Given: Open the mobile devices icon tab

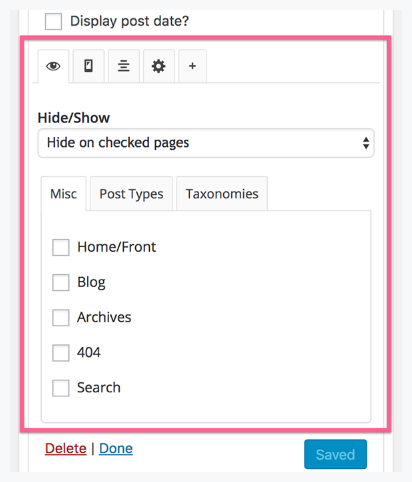Looking at the screenshot, I should [x=89, y=66].
